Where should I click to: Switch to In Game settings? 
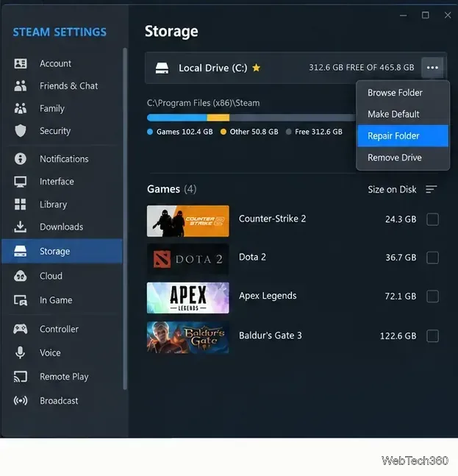pos(62,300)
